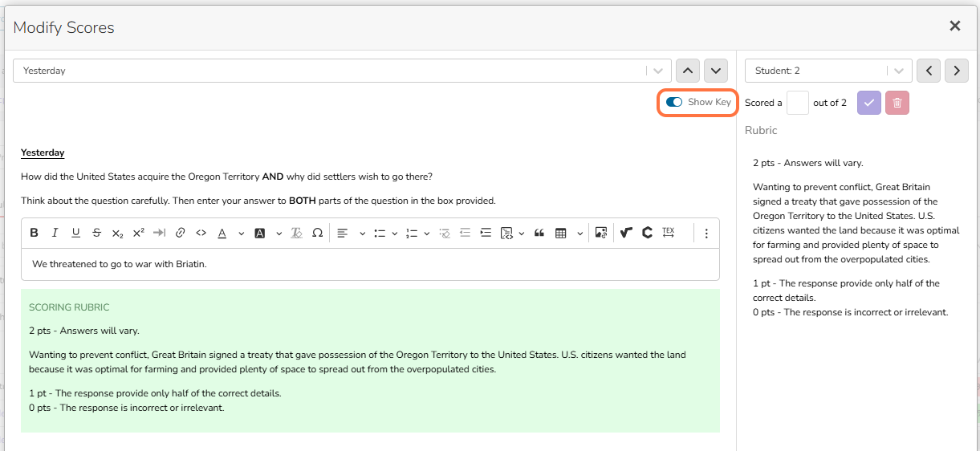Open font color dropdown arrow

pyautogui.click(x=240, y=234)
